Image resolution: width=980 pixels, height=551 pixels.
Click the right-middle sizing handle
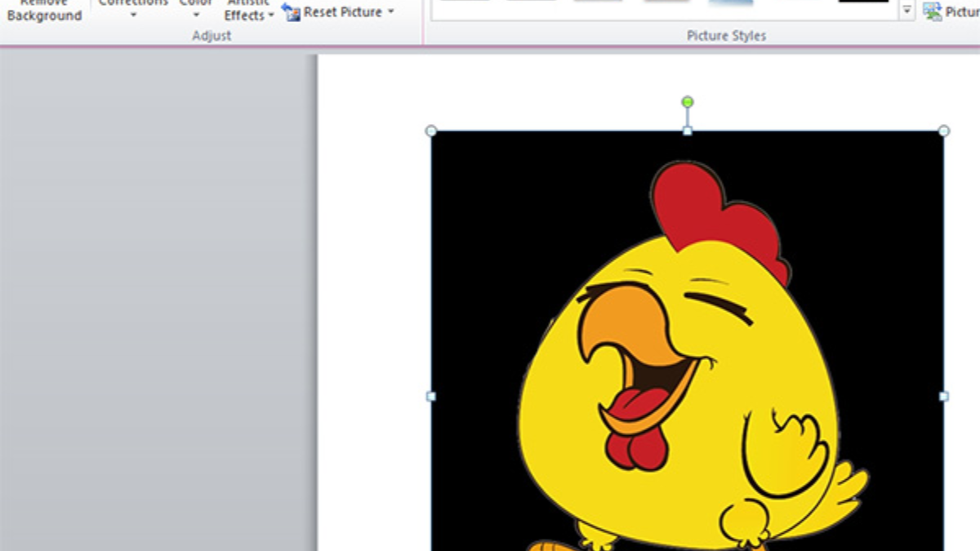pyautogui.click(x=944, y=396)
